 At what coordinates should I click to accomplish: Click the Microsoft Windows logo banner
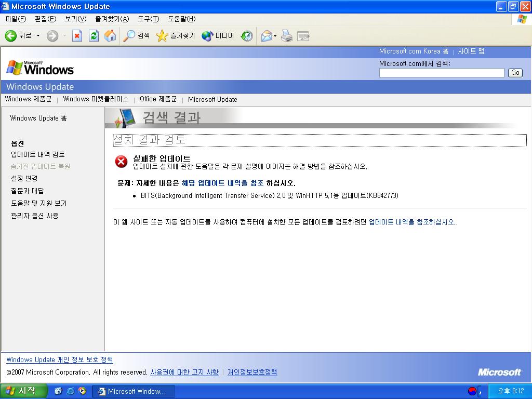40,68
